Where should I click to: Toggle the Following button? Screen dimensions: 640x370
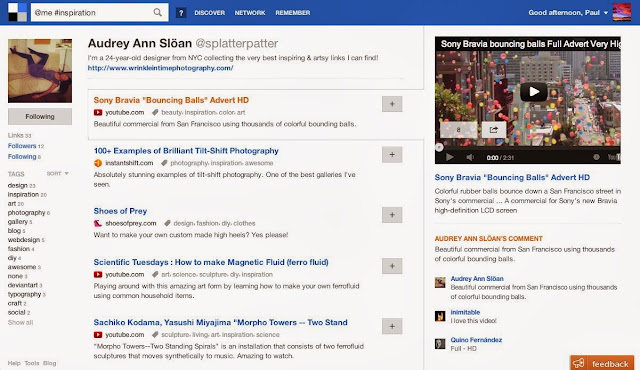(x=40, y=117)
